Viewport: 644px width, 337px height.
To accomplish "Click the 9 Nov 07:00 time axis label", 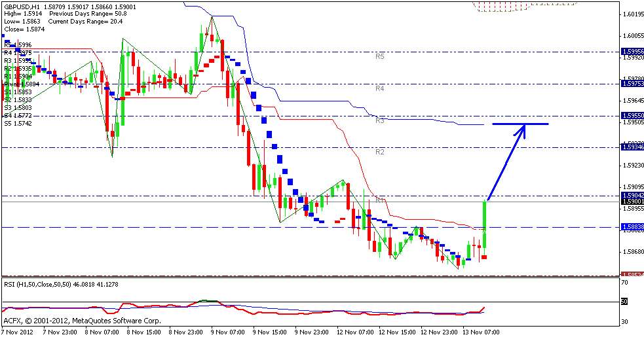I will tap(227, 332).
